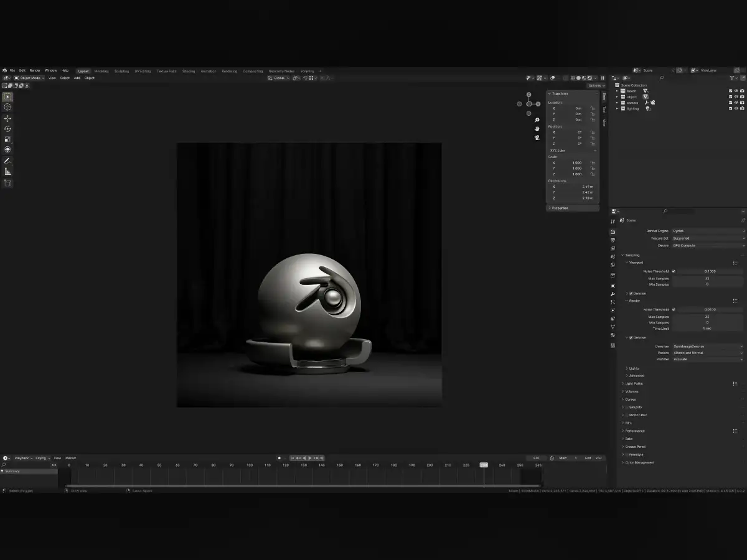Viewport: 747px width, 560px height.
Task: Toggle exclude checkbox for booth collection
Action: 731,91
